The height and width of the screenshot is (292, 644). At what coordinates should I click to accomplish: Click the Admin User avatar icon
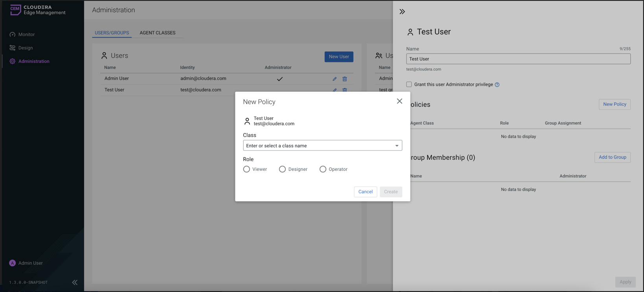coord(13,263)
